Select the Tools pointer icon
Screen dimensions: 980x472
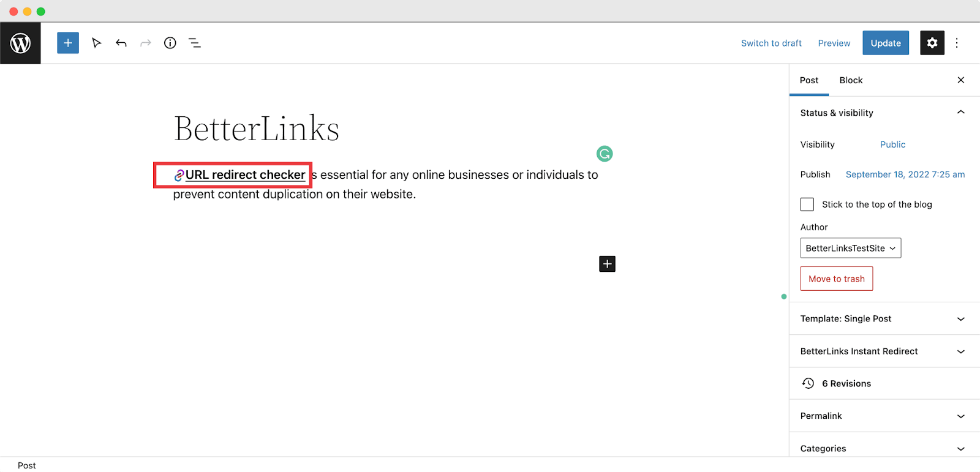point(96,43)
